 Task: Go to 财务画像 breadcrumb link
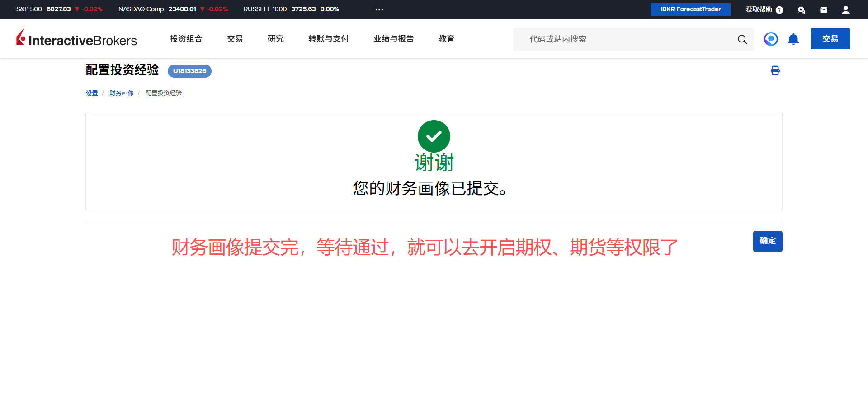point(121,93)
